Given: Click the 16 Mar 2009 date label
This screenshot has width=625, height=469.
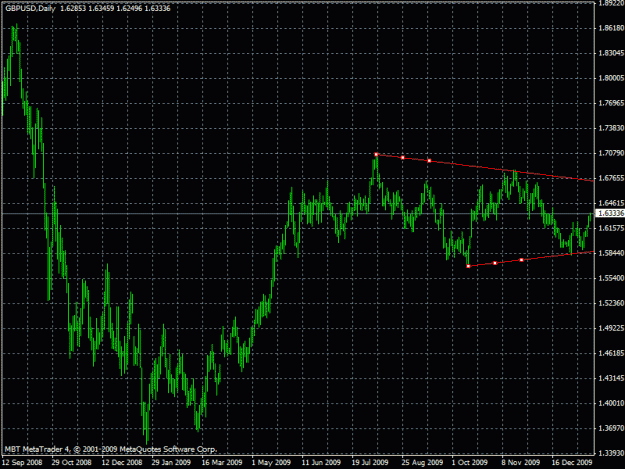Looking at the screenshot, I should (222, 463).
